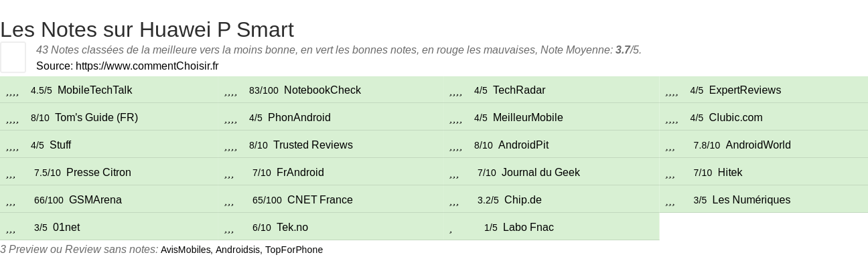Screen dimensions: 868x257
Task: Open the Tom's Guide (FR) review
Action: tap(96, 118)
